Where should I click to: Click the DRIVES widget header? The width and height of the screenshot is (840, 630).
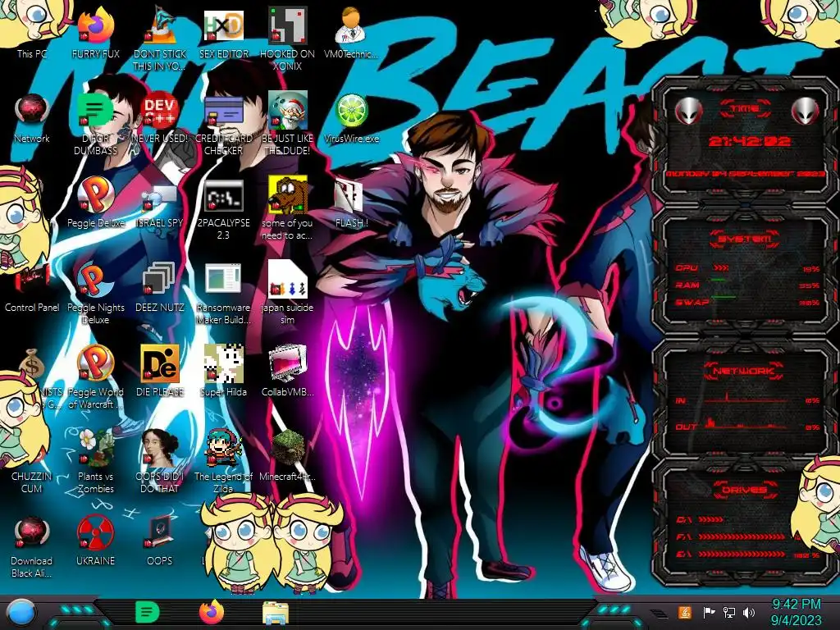[x=744, y=490]
